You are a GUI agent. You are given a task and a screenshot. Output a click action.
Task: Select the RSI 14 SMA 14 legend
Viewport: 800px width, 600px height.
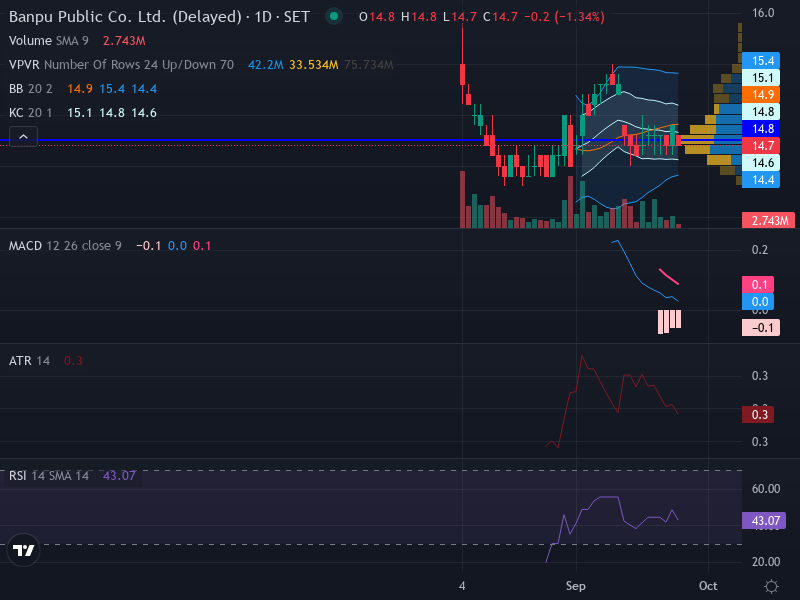click(48, 476)
